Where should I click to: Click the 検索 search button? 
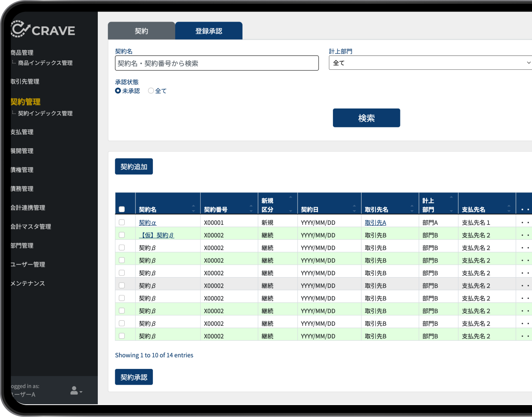366,118
